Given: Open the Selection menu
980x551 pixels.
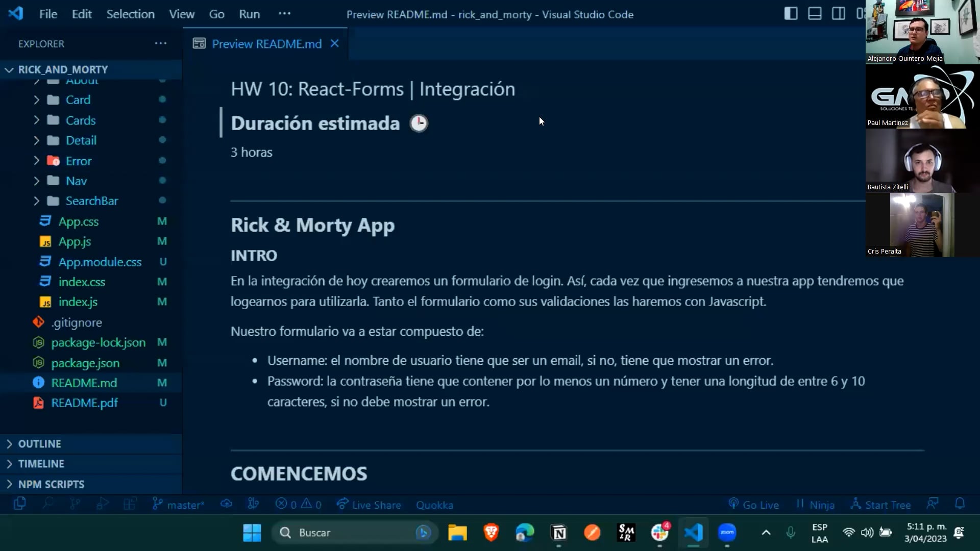Looking at the screenshot, I should [x=130, y=14].
